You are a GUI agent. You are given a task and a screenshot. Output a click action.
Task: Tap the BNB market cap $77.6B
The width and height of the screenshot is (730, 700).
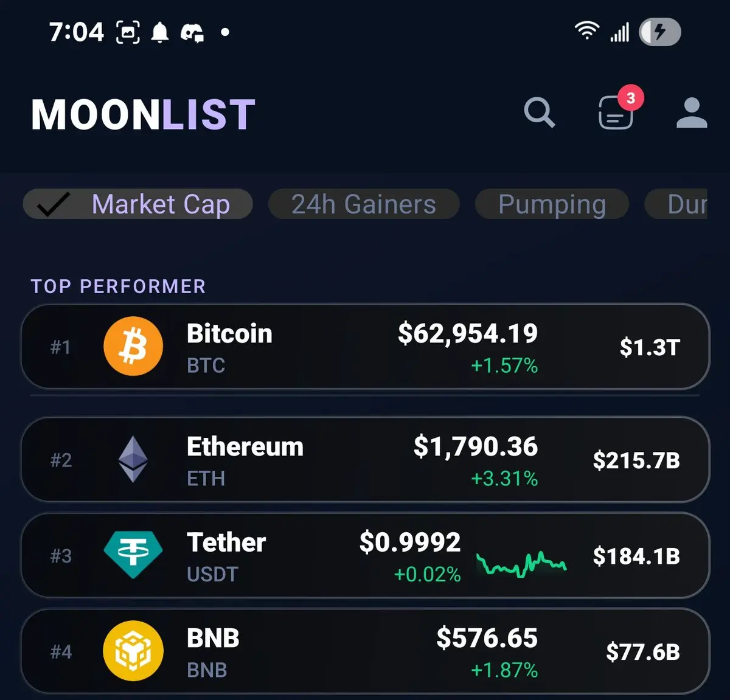643,652
